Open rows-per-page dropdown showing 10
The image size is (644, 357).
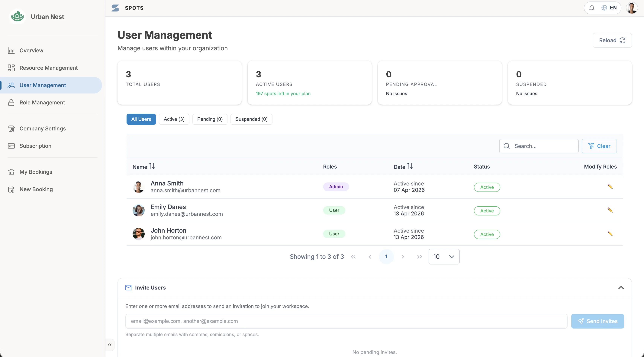pos(444,257)
